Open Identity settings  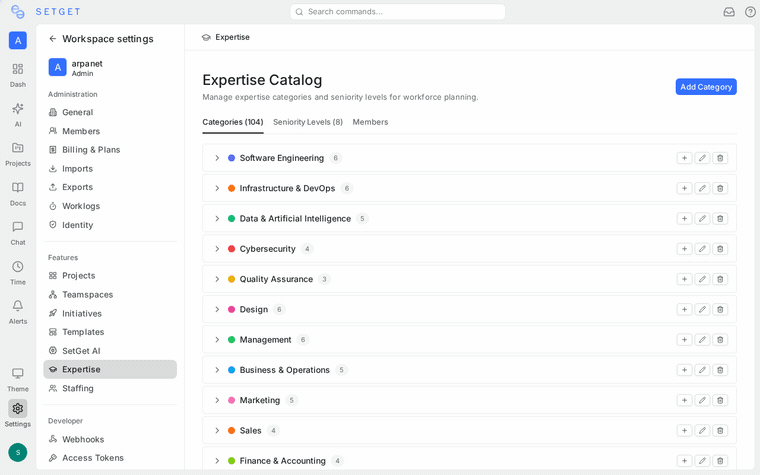(110, 225)
